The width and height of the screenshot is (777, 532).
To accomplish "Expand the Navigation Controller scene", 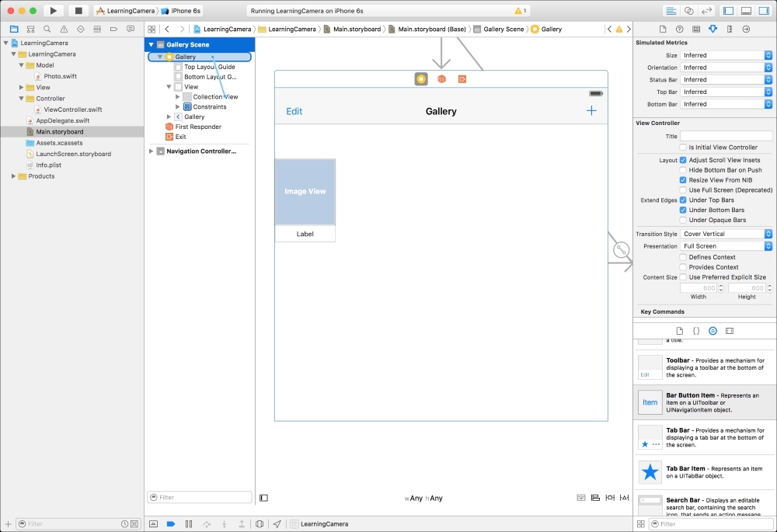I will [x=152, y=151].
